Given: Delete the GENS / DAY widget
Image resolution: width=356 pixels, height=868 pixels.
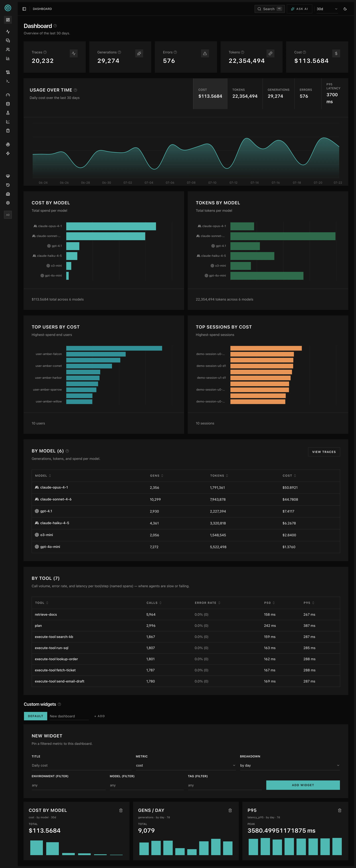Looking at the screenshot, I should 230,810.
